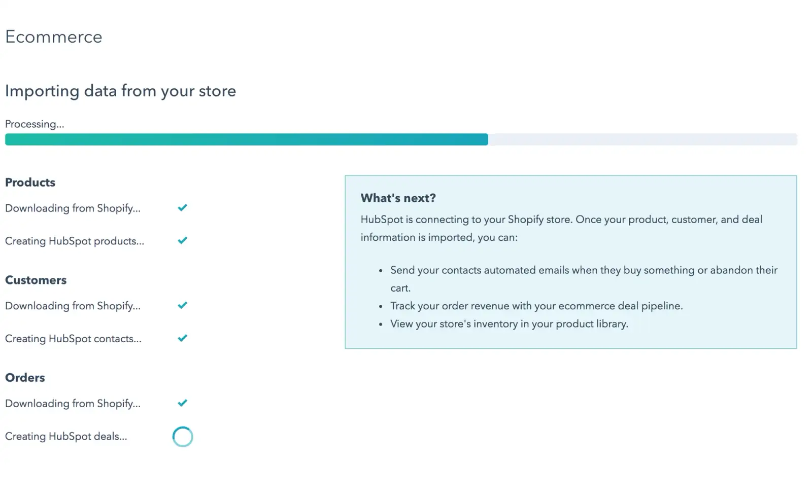Click the Products section heading

point(30,183)
